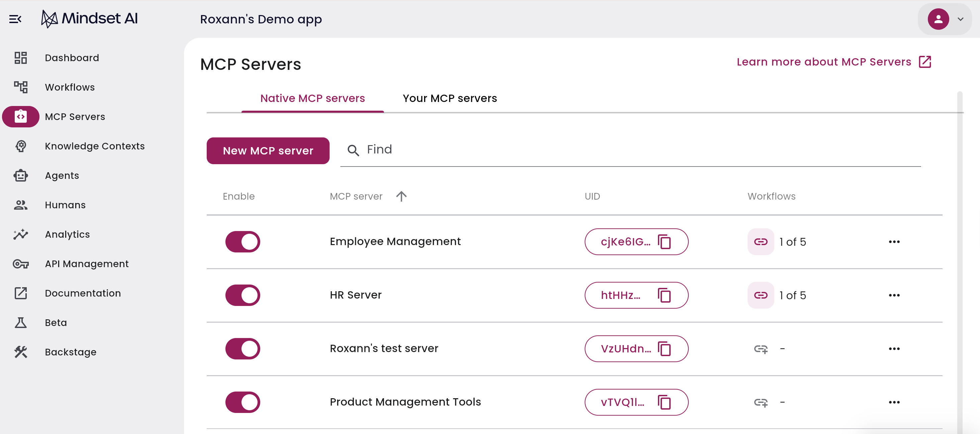Image resolution: width=980 pixels, height=434 pixels.
Task: Open more options for Employee Management
Action: coord(894,242)
